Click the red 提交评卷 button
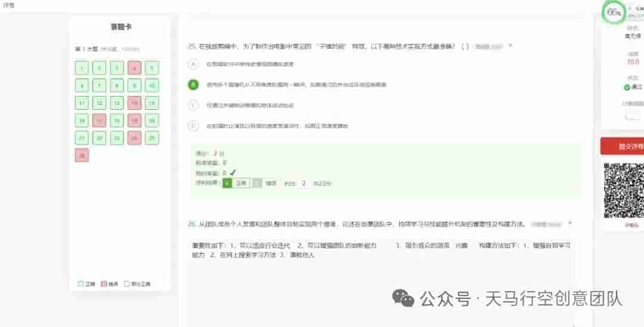 [622, 146]
